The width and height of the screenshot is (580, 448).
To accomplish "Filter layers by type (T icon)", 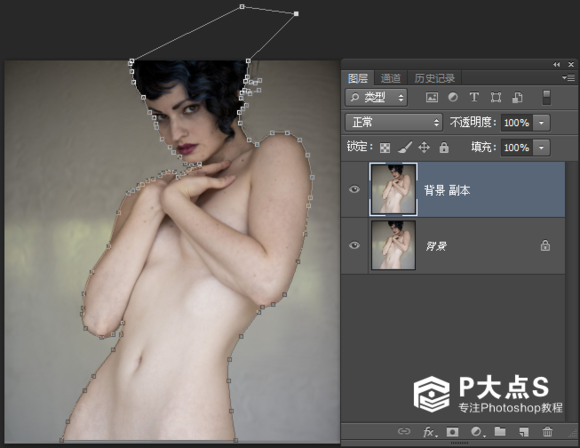I will pyautogui.click(x=474, y=97).
